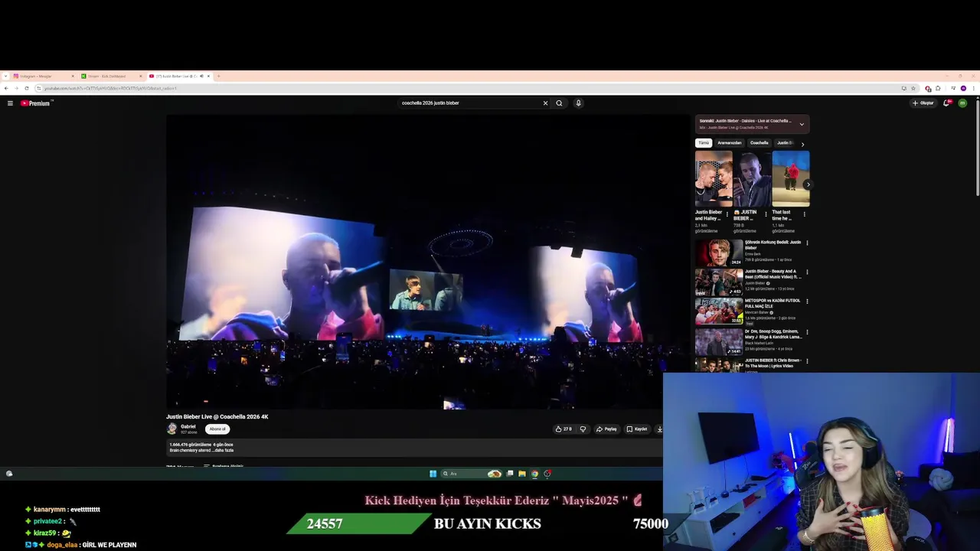Click 'Sonraki: Justin Bieber - Daisies' panel text
Screen dimensions: 980x551
point(745,121)
